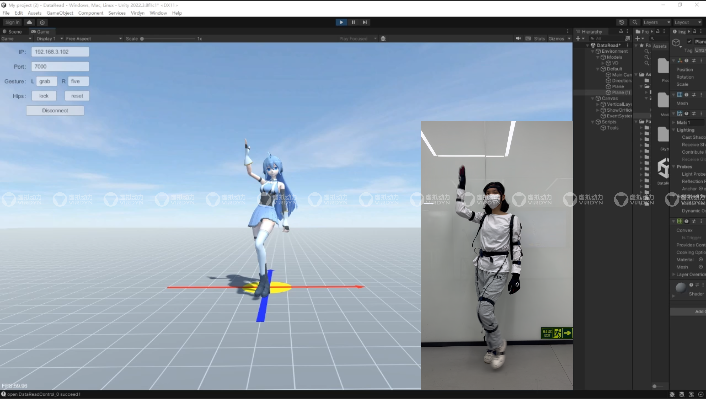This screenshot has height=399, width=706.
Task: Open the Assets menu
Action: pyautogui.click(x=34, y=13)
